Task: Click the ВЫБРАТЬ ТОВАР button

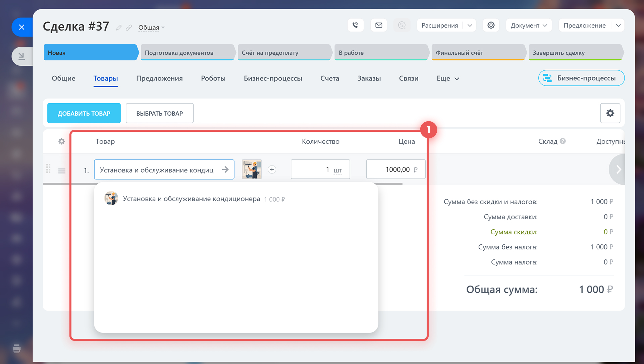Action: (x=159, y=113)
